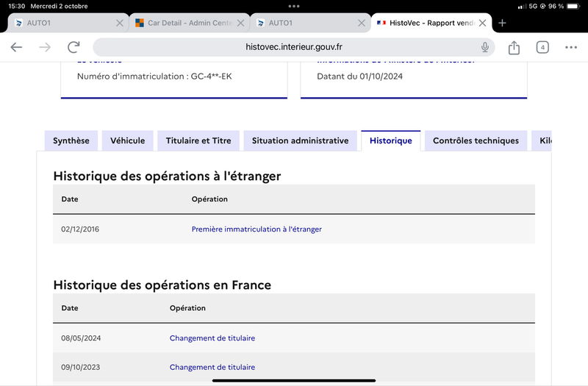Click the date 08/05/2024
588x386 pixels.
tap(81, 338)
